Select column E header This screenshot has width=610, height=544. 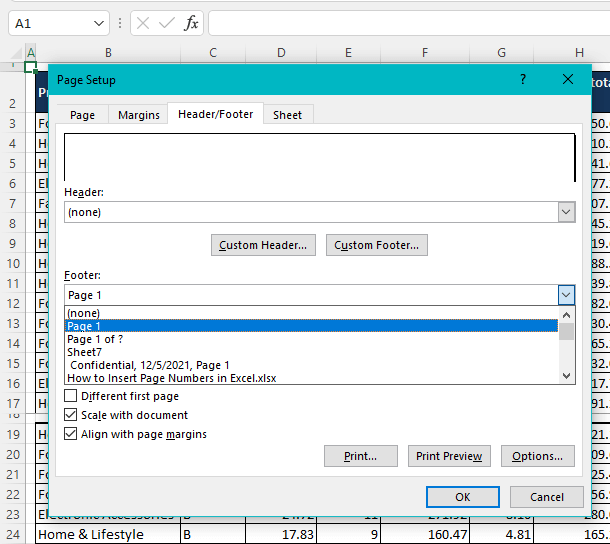click(x=348, y=53)
